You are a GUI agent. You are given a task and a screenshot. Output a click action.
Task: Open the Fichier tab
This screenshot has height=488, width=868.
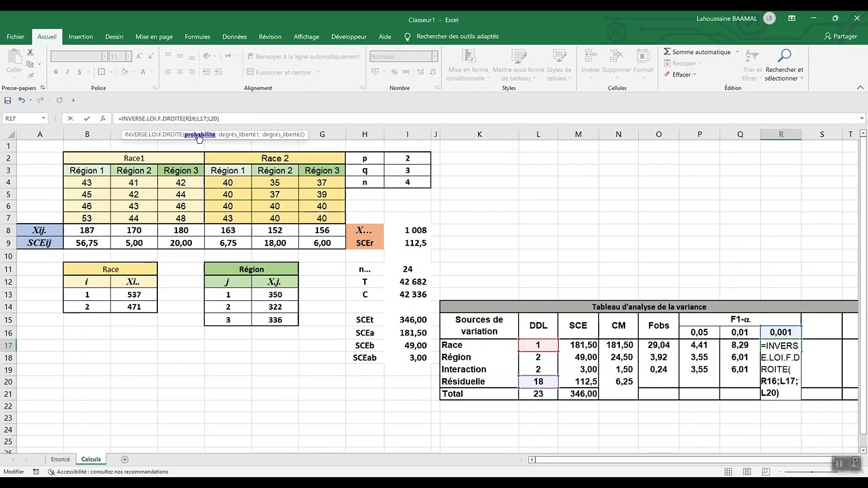(x=16, y=37)
